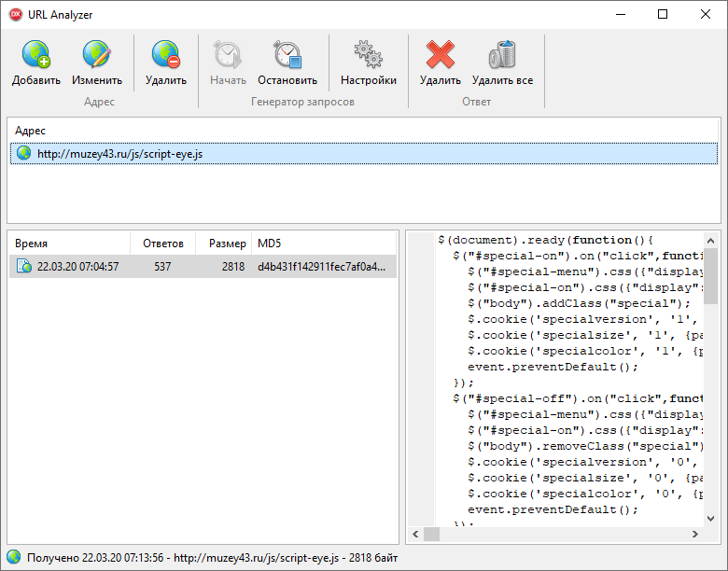The image size is (728, 571).
Task: Click the horizontal scroll left arrow
Action: (415, 535)
